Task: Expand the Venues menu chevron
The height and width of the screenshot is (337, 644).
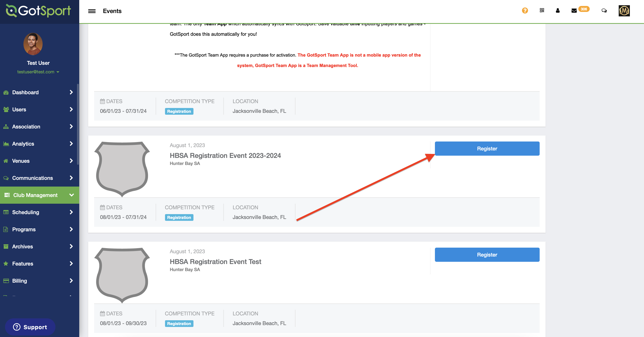Action: coord(71,161)
